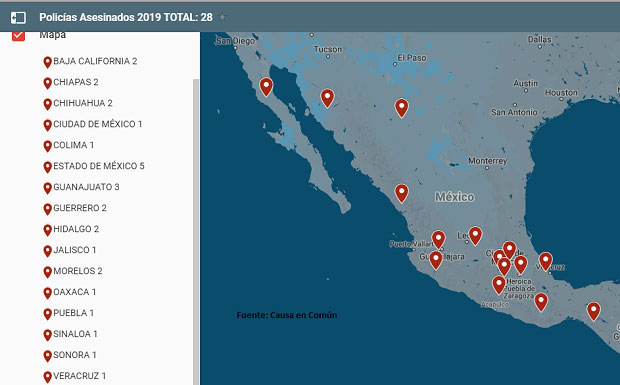Click the pin icon beside HIDALGO 2

(x=47, y=230)
